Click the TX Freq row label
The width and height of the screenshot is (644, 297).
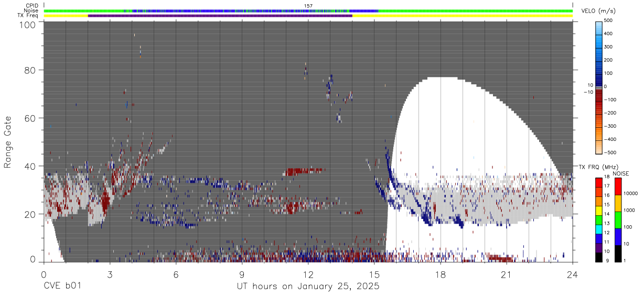point(28,15)
